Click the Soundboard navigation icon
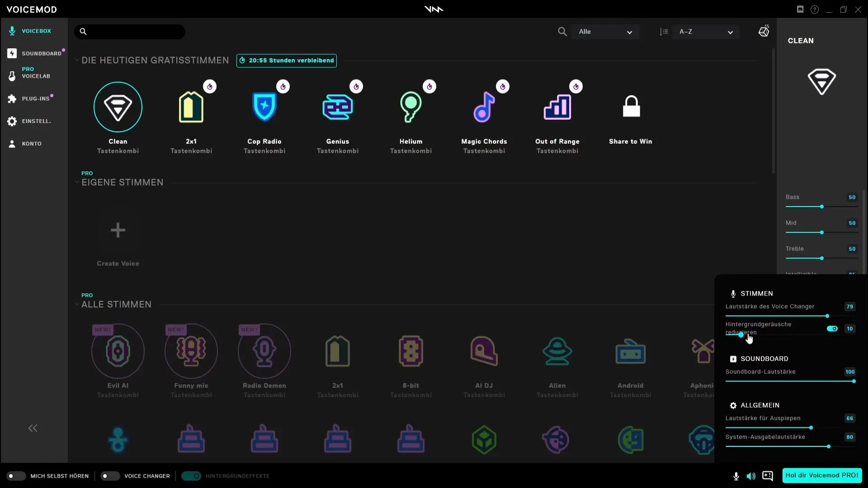The image size is (868, 488). [12, 54]
